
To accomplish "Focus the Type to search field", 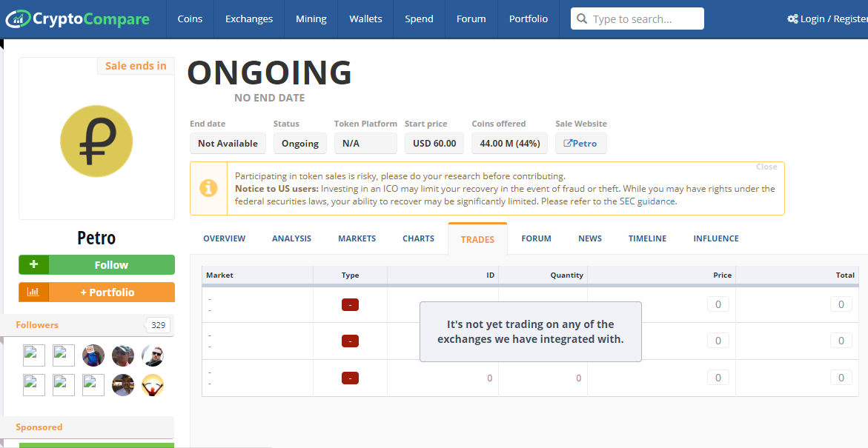I will pyautogui.click(x=637, y=19).
